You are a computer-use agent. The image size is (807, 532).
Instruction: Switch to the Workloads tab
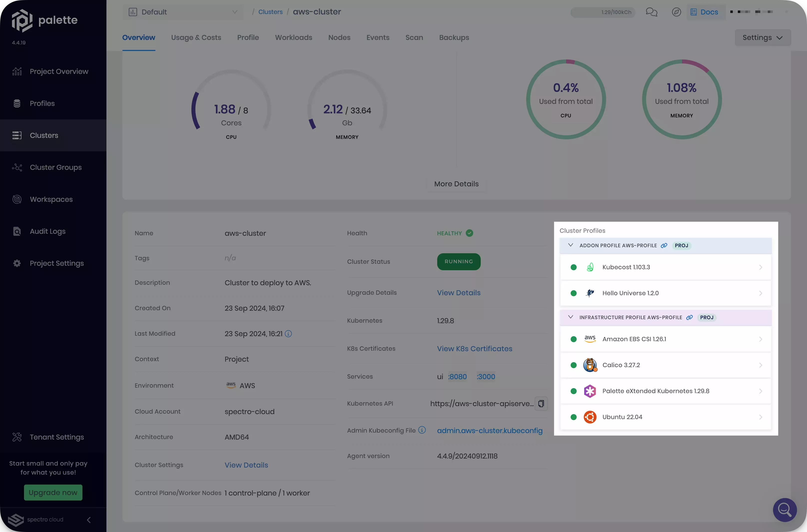pos(293,37)
